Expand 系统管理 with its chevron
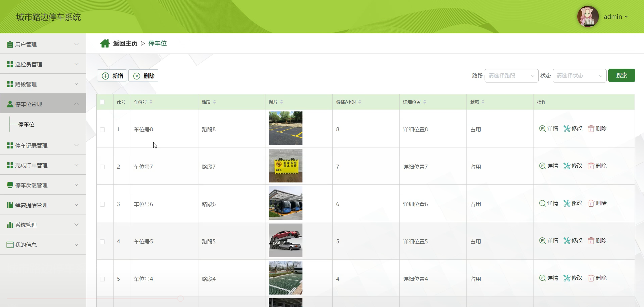The image size is (644, 307). 76,225
